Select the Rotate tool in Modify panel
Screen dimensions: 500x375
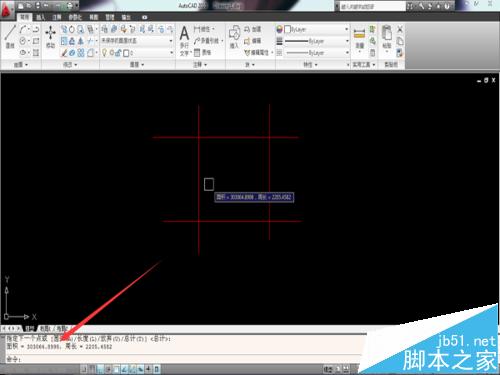(72, 30)
